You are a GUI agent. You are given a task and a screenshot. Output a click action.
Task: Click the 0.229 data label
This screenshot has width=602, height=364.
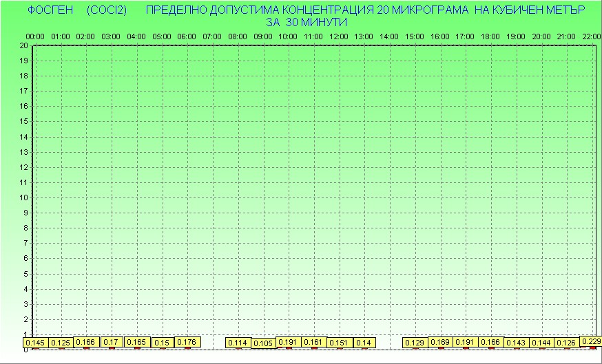pos(591,341)
